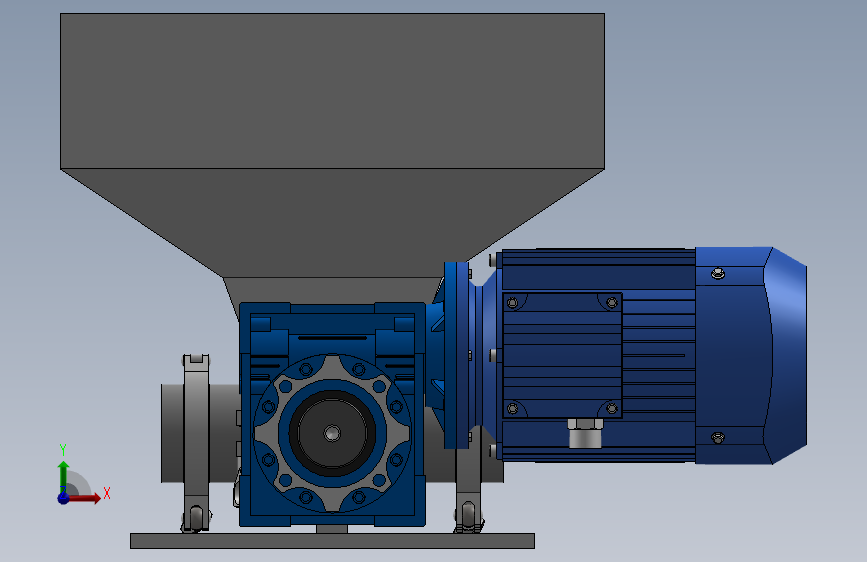Click the red X axis arrow of the triad

84,498
